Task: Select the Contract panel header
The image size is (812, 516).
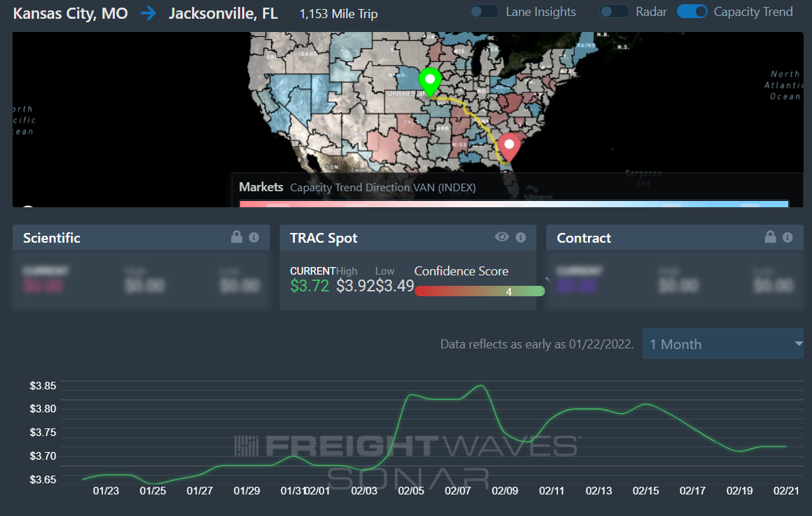Action: point(584,238)
